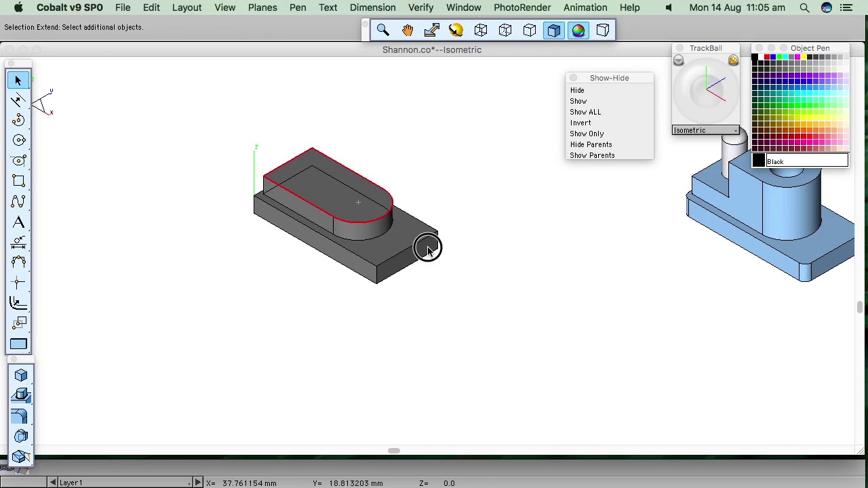Click Show ALL in Show-Hide panel
The image size is (868, 488).
(585, 112)
